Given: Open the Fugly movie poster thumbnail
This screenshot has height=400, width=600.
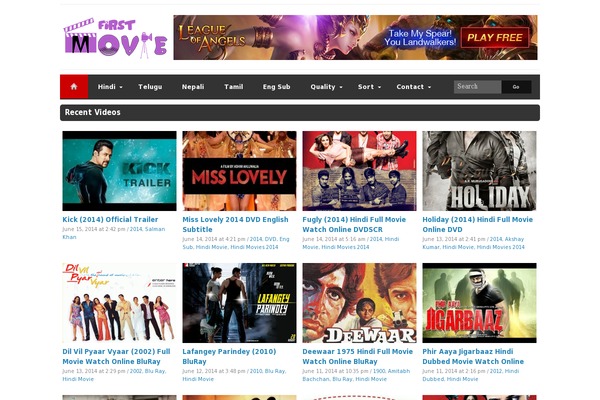Looking at the screenshot, I should pos(359,171).
